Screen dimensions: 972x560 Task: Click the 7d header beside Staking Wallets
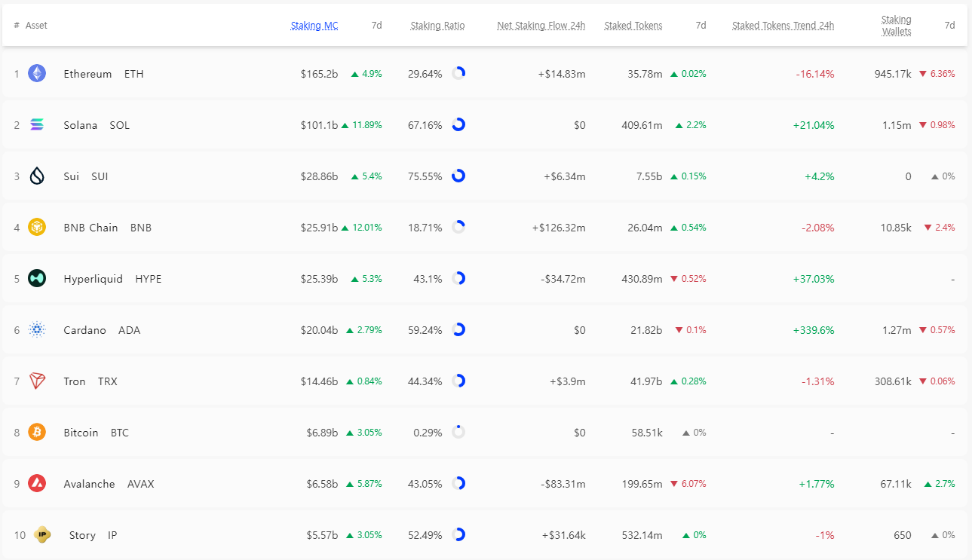tap(950, 25)
